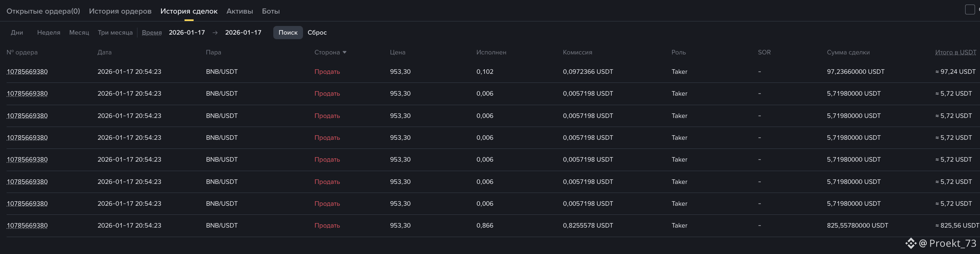The height and width of the screenshot is (254, 980).
Task: Select the История сделок tab
Action: (189, 11)
